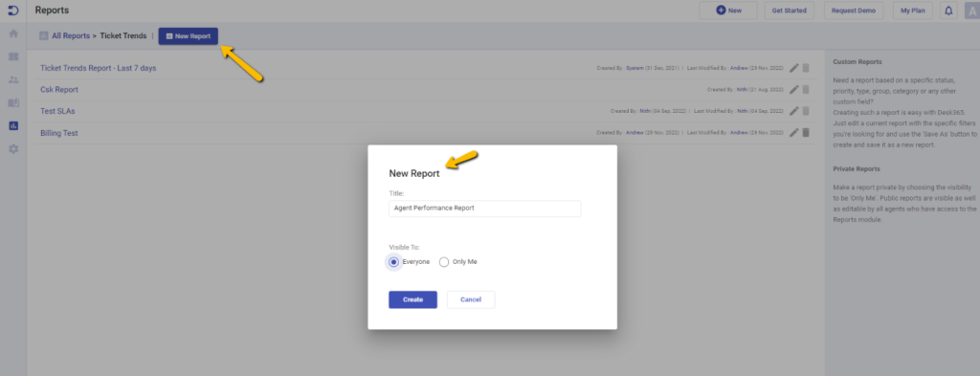Screen dimensions: 980x376
Task: Click the Desk365 logo icon
Action: (13, 11)
